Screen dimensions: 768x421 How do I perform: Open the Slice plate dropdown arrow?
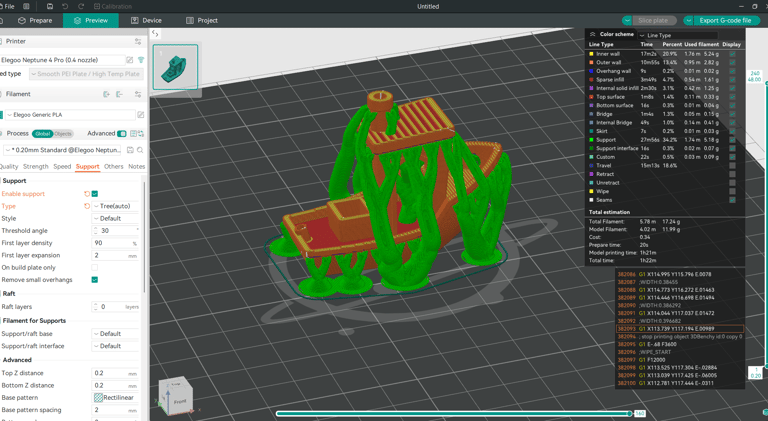click(x=627, y=21)
